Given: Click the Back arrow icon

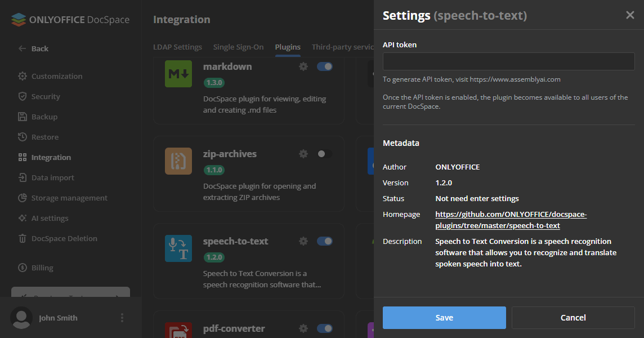Looking at the screenshot, I should click(x=22, y=48).
